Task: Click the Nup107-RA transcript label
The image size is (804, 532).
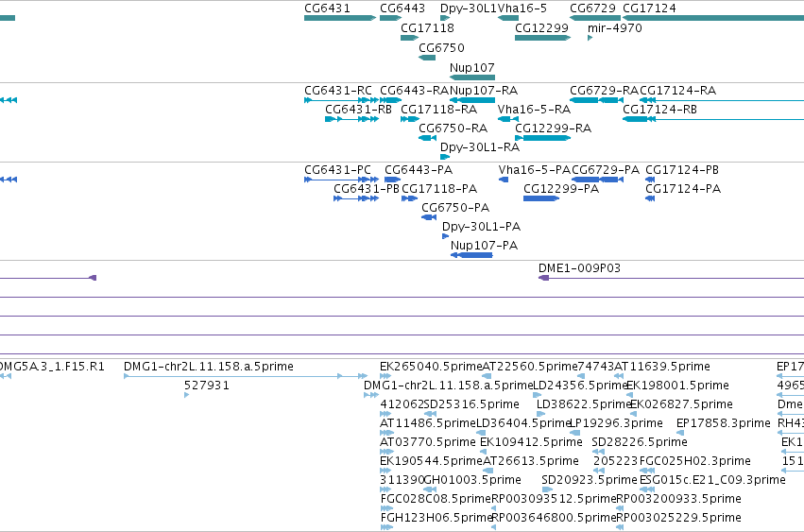Action: pos(484,91)
